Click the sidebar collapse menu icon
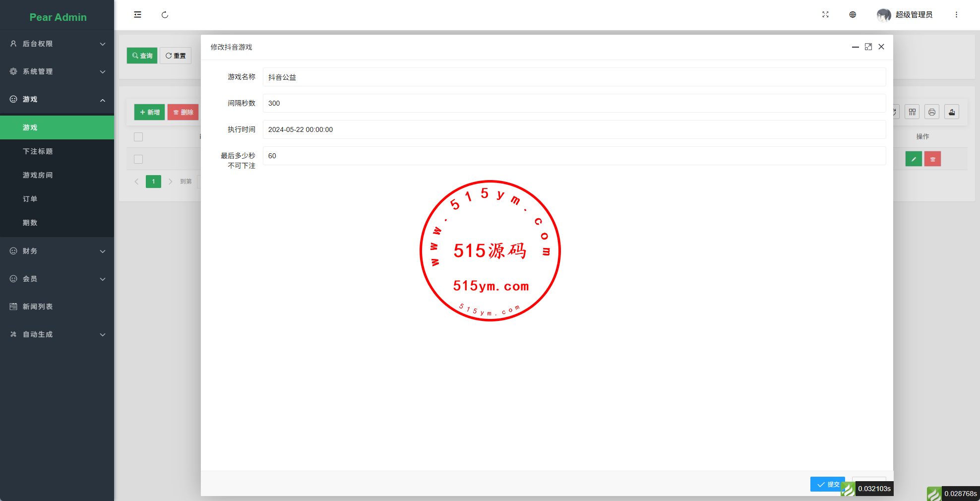Image resolution: width=980 pixels, height=501 pixels. pyautogui.click(x=137, y=15)
